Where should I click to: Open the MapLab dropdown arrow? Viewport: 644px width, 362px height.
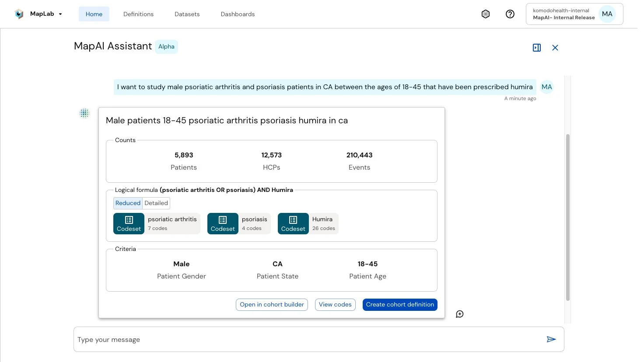[60, 14]
